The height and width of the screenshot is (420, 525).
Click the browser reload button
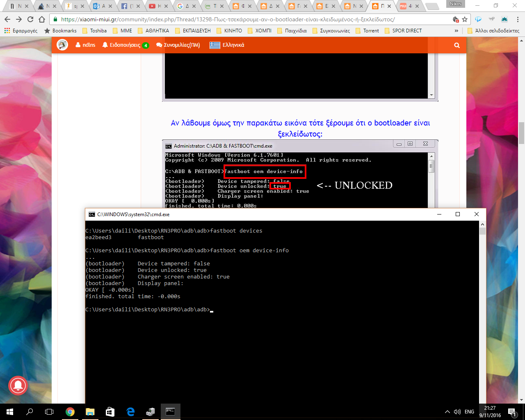[x=30, y=19]
